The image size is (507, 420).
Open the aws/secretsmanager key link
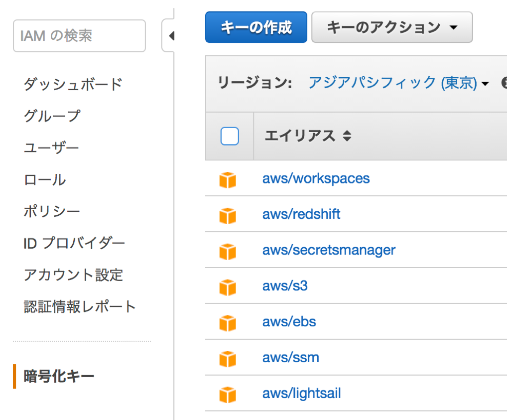(x=329, y=250)
